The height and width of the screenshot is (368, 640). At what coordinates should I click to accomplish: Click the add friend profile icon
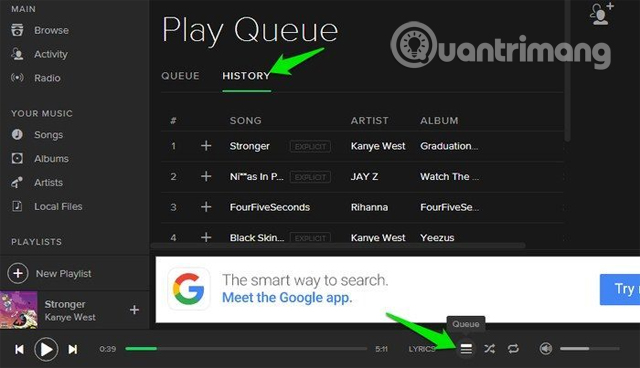point(601,14)
